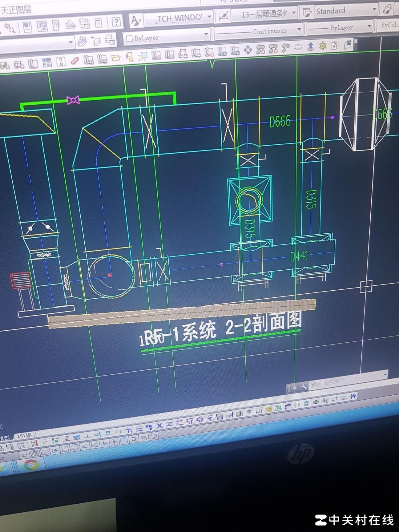Screen dimensions: 399x532
Task: Open the ByColor plot style dropdown
Action: [388, 26]
